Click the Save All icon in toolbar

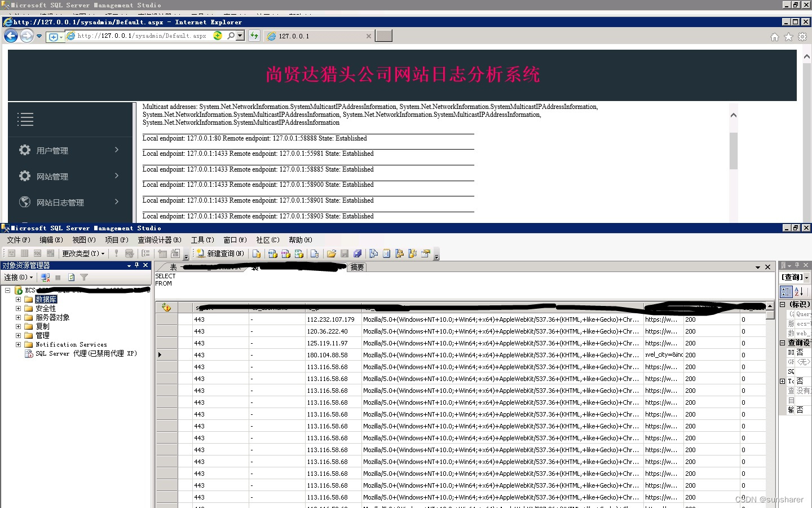[x=358, y=253]
